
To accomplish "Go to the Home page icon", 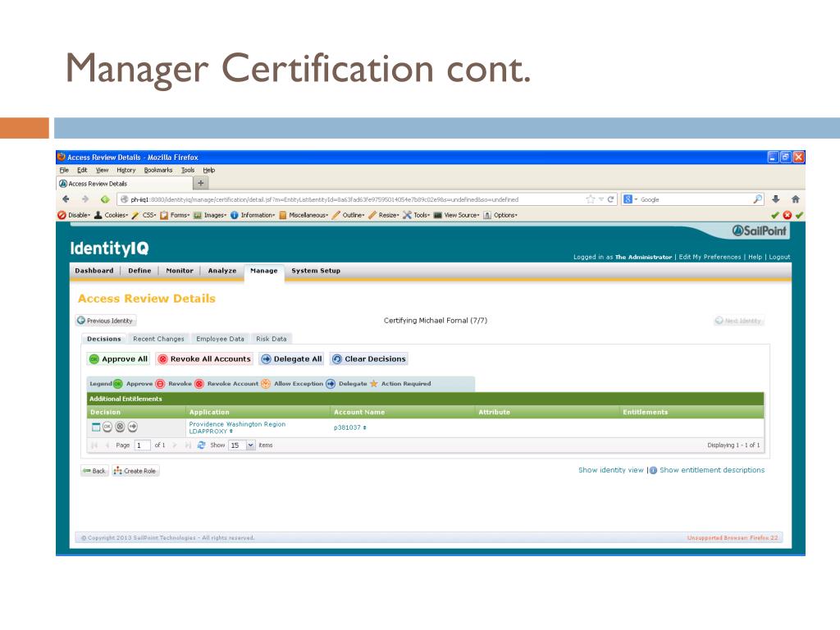I will click(796, 199).
